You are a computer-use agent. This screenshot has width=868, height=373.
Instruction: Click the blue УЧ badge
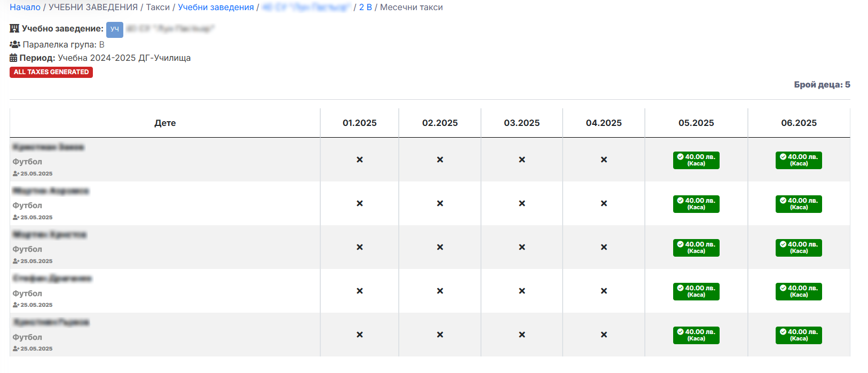115,29
